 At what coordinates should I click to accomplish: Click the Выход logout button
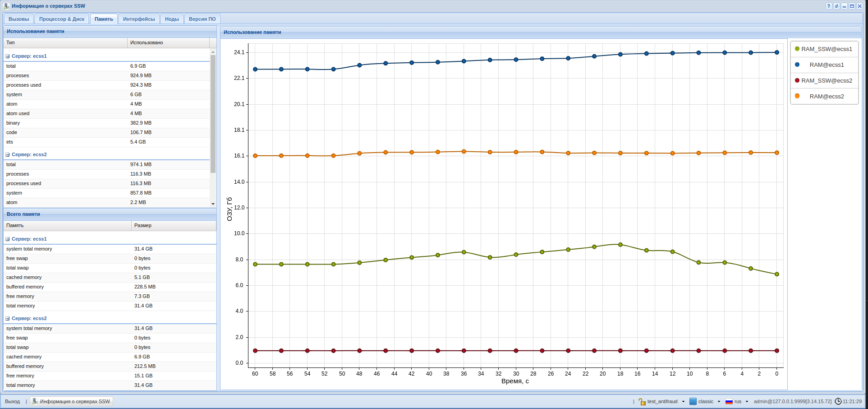(x=13, y=401)
